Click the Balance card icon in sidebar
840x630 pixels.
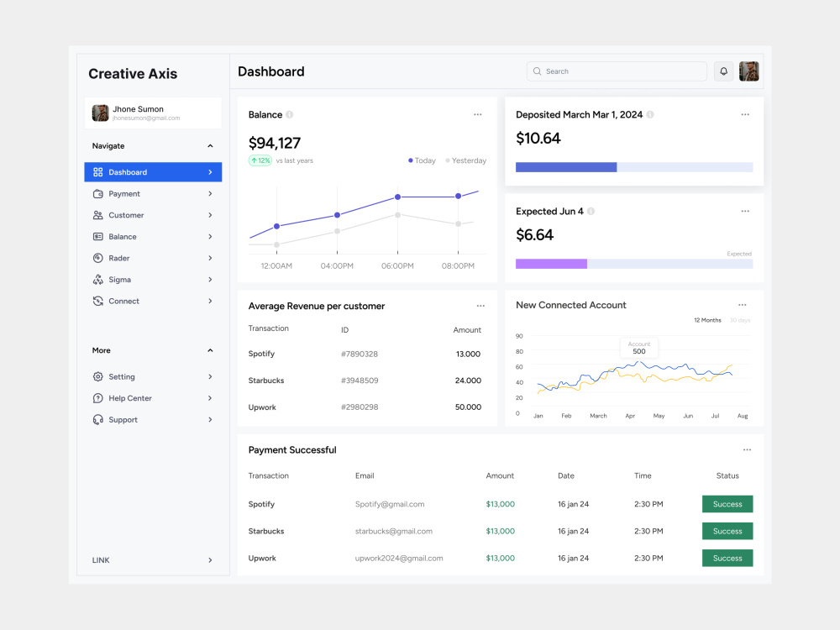point(98,237)
